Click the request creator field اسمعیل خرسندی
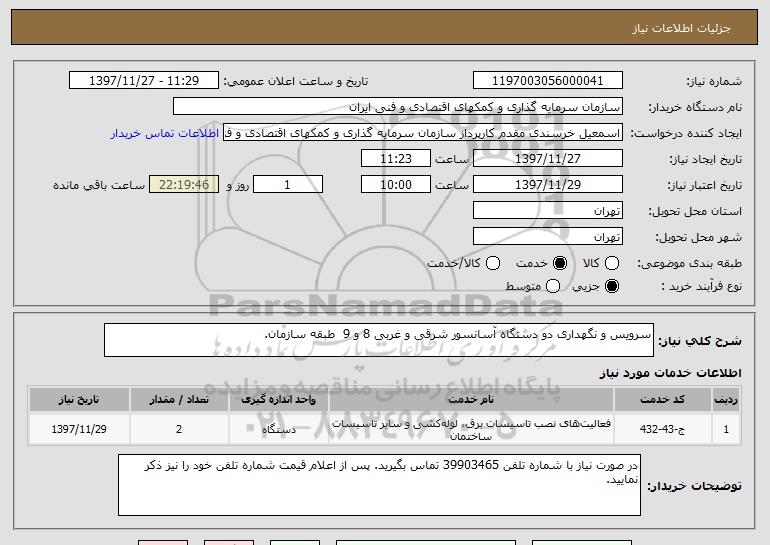This screenshot has width=770, height=545. [423, 133]
